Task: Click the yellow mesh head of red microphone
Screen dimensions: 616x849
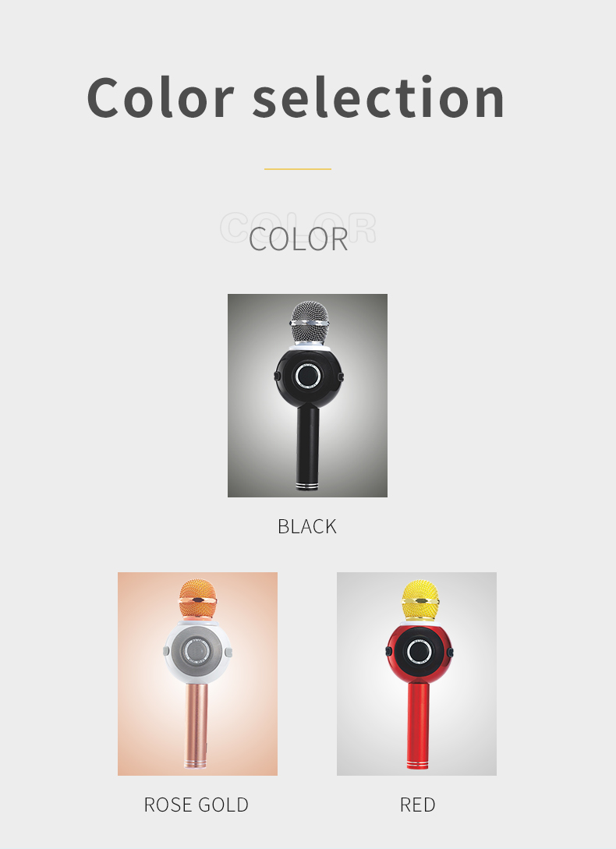Action: tap(420, 600)
